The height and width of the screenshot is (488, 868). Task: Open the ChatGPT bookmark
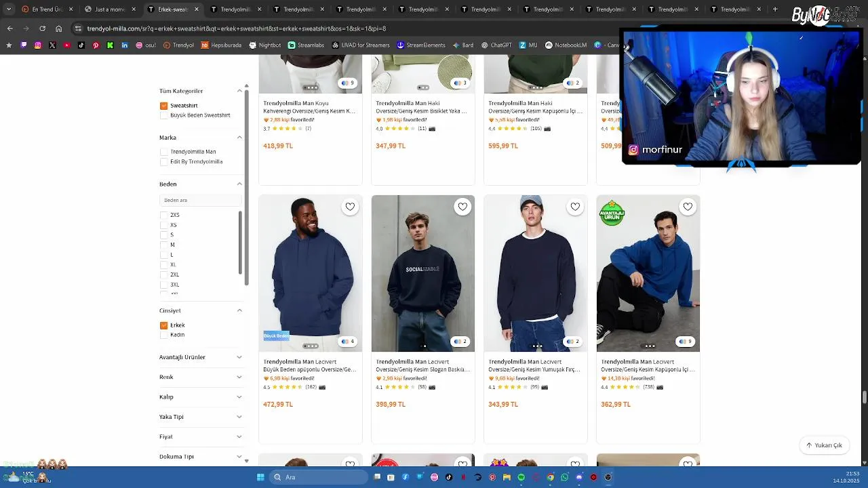tap(496, 45)
